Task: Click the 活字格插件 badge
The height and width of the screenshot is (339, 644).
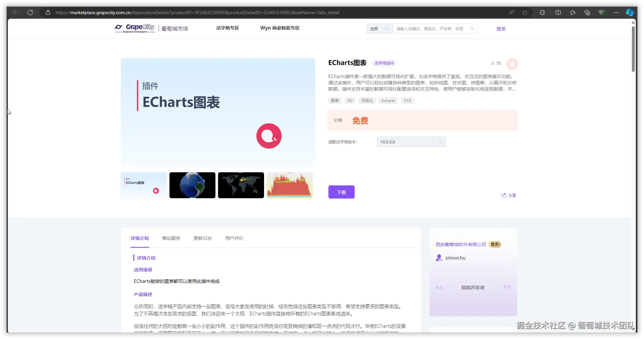Action: click(384, 63)
